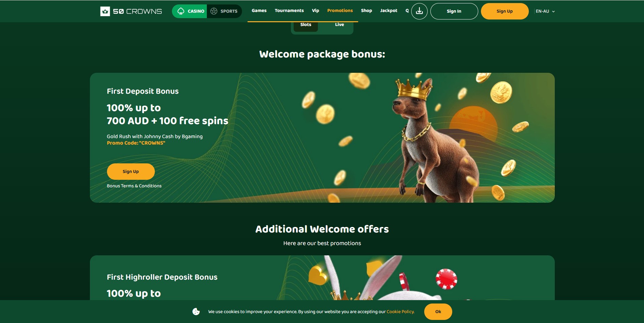Go to the Tournaments page

[289, 11]
